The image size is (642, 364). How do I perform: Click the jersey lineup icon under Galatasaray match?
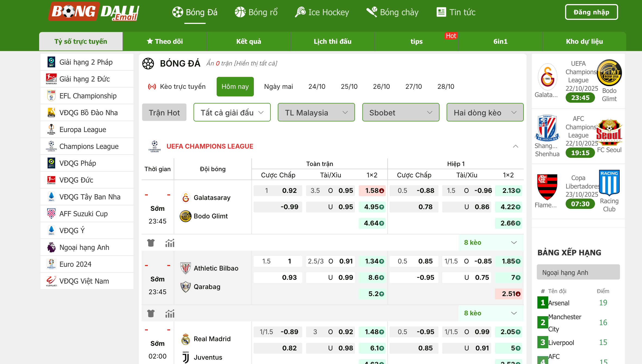[x=151, y=243]
